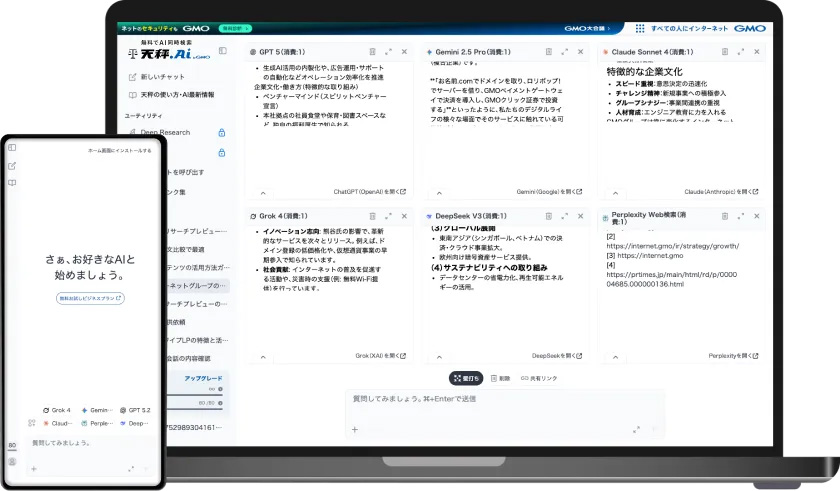Collapse the Grok 4 panel chevron
This screenshot has width=840, height=491.
tap(263, 357)
